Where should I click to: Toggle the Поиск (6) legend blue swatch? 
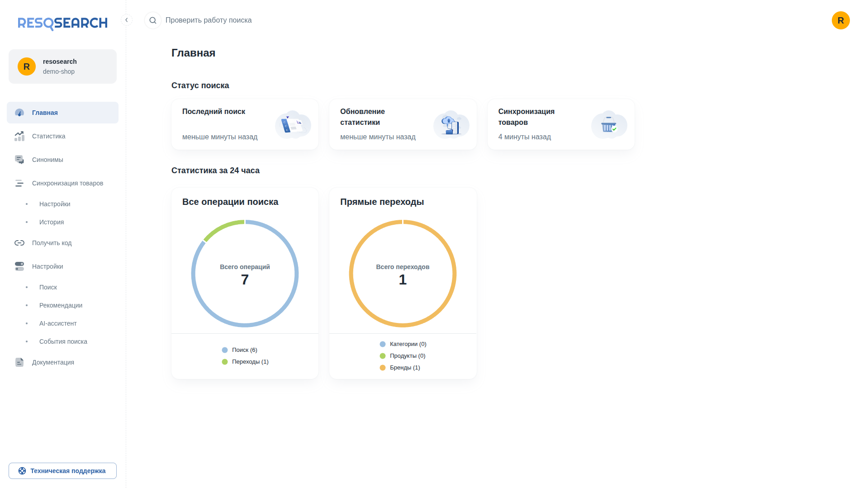(225, 350)
